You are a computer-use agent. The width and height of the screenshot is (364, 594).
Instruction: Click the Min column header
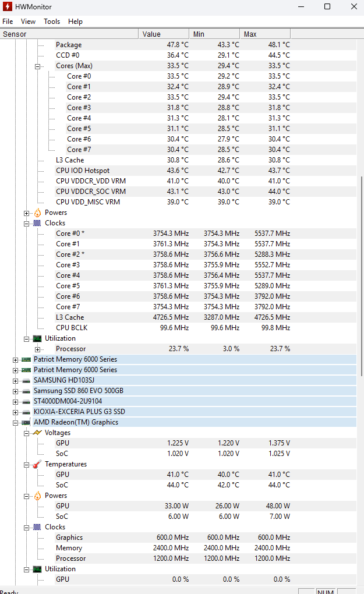point(214,34)
